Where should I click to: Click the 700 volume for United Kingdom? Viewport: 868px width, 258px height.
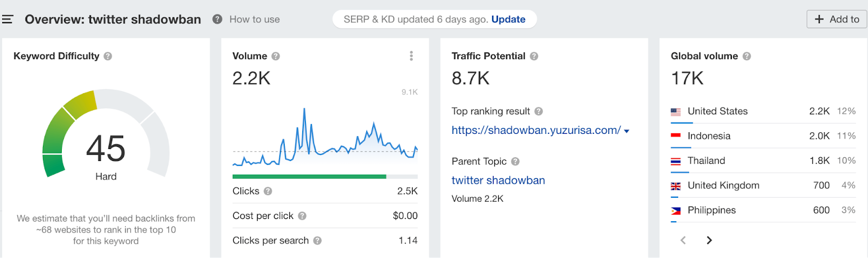click(x=821, y=185)
